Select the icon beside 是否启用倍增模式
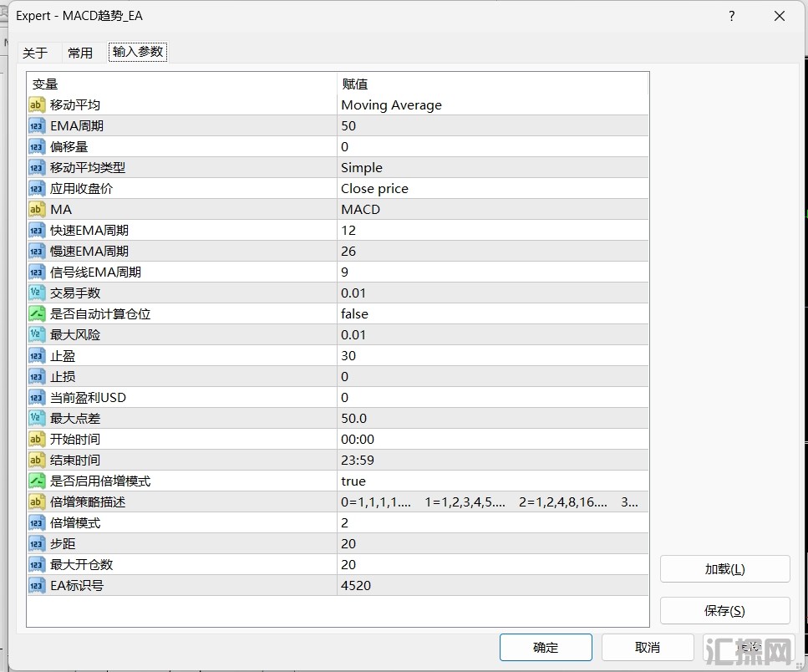Viewport: 808px width, 672px height. coord(37,481)
